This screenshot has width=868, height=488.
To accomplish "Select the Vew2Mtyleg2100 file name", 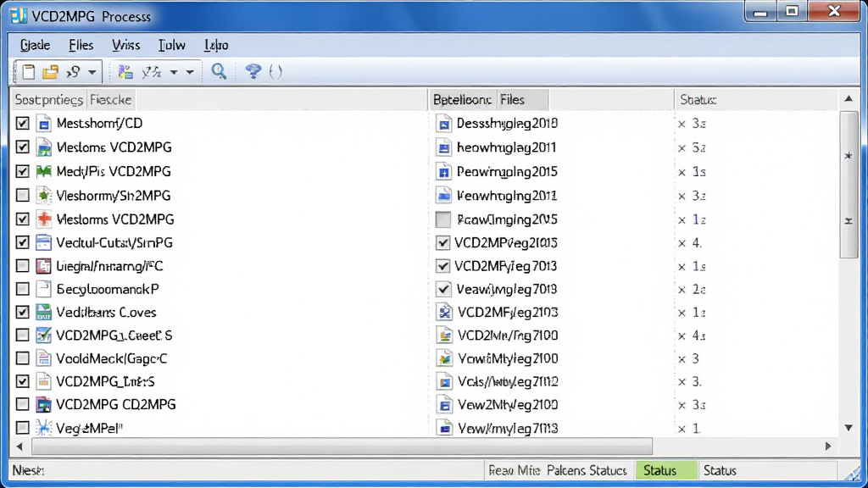I will click(x=508, y=405).
